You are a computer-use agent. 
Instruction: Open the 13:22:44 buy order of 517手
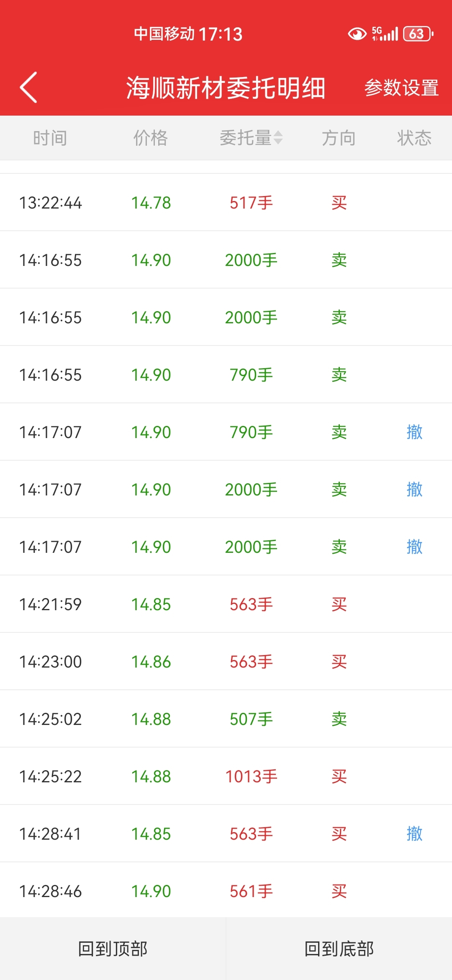pos(226,202)
